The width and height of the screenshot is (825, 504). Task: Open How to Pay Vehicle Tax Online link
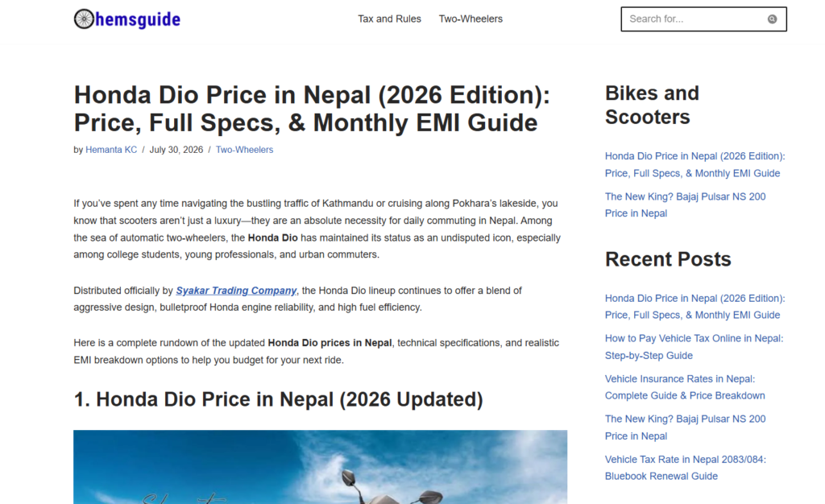point(694,347)
